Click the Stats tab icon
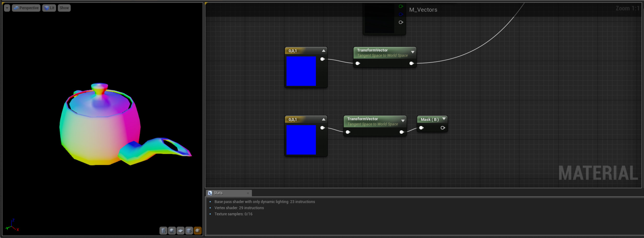The width and height of the screenshot is (644, 238). click(x=210, y=193)
